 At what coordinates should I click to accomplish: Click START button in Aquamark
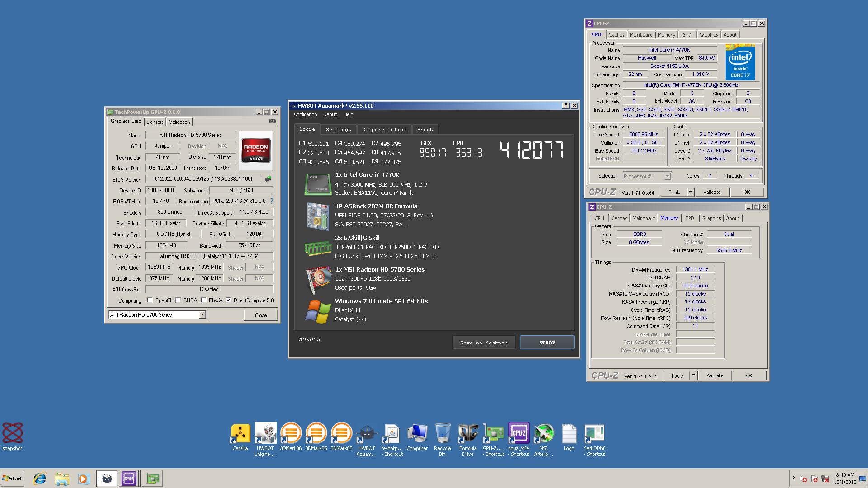(547, 343)
